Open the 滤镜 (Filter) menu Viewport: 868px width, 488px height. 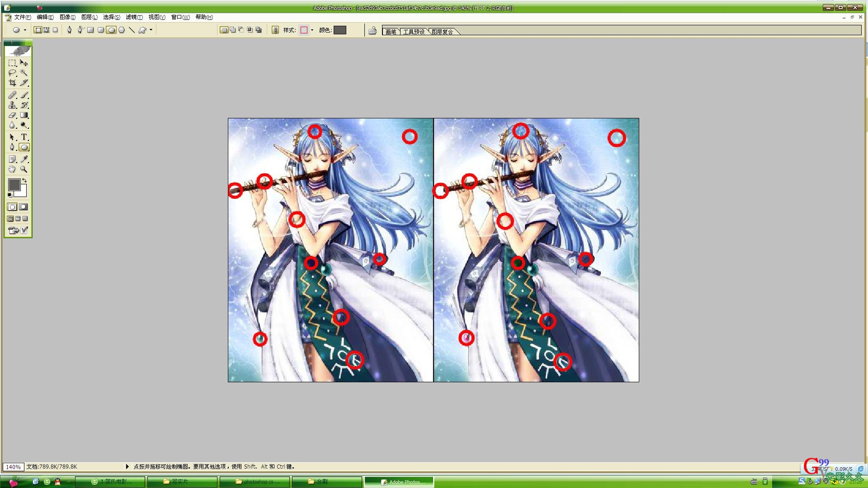click(134, 17)
